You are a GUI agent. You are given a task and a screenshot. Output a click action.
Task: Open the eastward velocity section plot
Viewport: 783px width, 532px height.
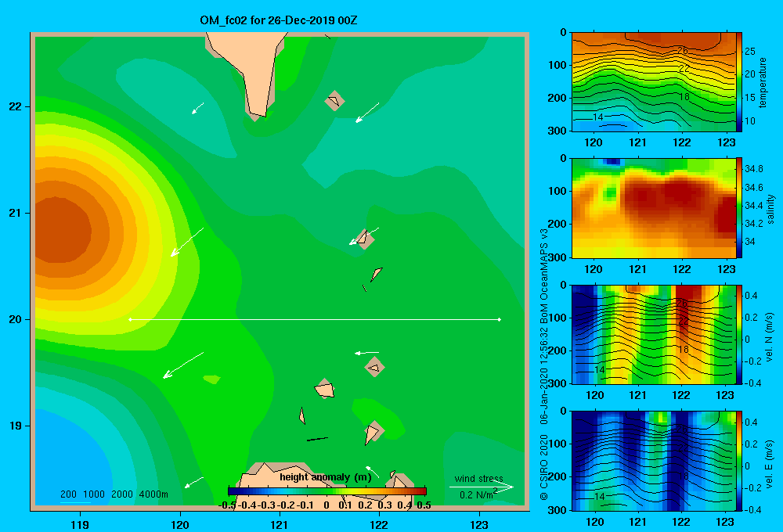(653, 461)
